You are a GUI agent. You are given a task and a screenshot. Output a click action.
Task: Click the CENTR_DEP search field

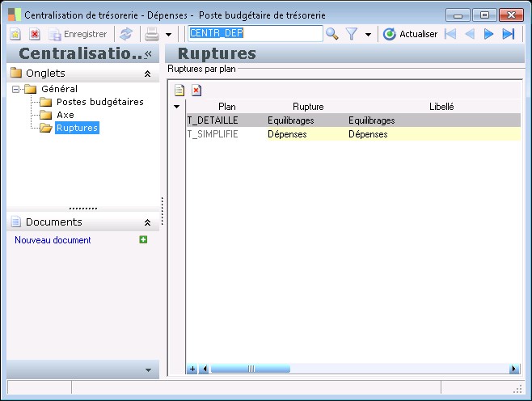pyautogui.click(x=255, y=33)
